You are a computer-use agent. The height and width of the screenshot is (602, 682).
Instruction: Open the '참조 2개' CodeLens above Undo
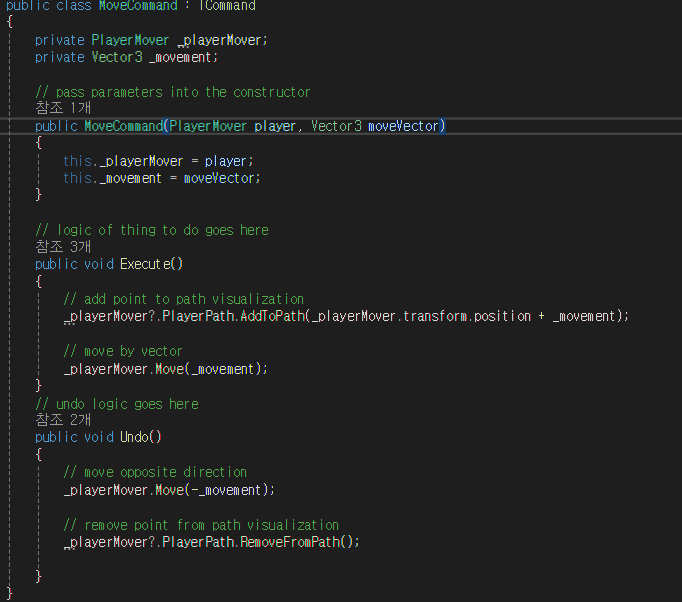pyautogui.click(x=63, y=420)
